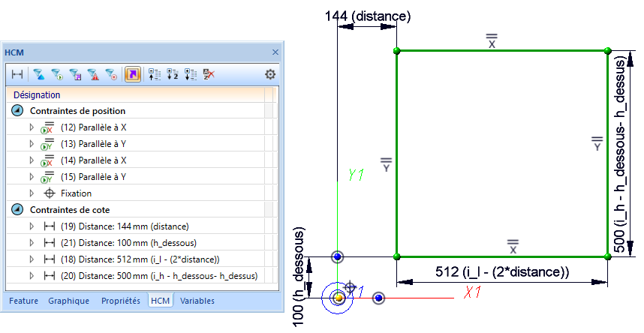The height and width of the screenshot is (333, 644).
Task: Collapse the Contraintes de cote group
Action: [x=17, y=210]
